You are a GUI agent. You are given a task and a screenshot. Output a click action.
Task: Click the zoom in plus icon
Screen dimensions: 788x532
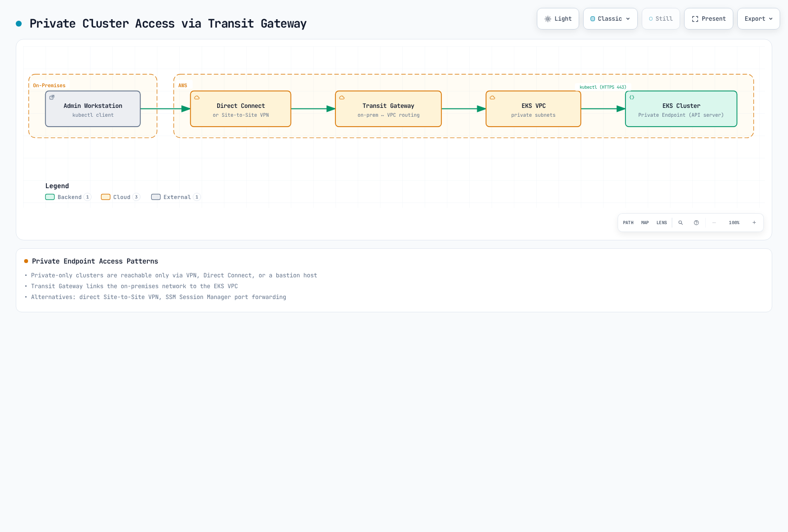(754, 223)
